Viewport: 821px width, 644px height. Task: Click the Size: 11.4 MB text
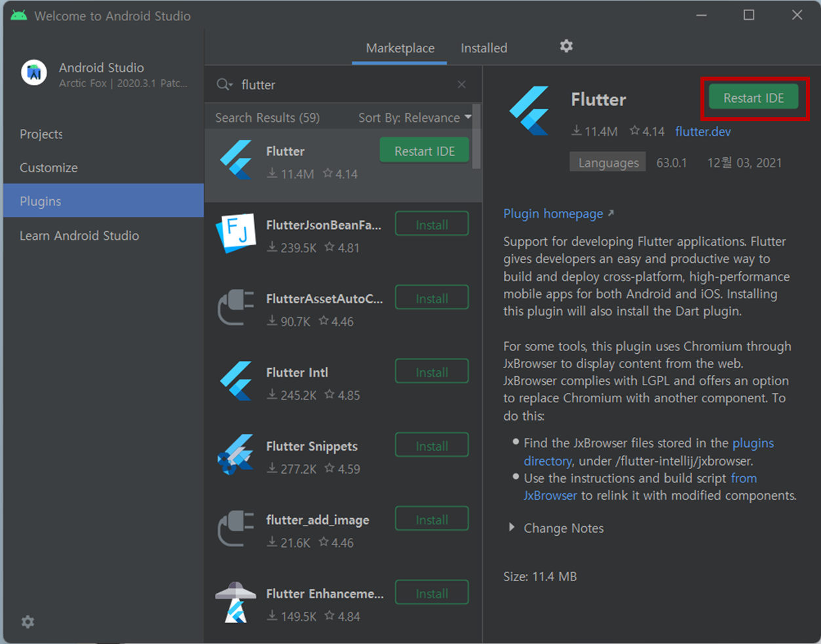[540, 577]
